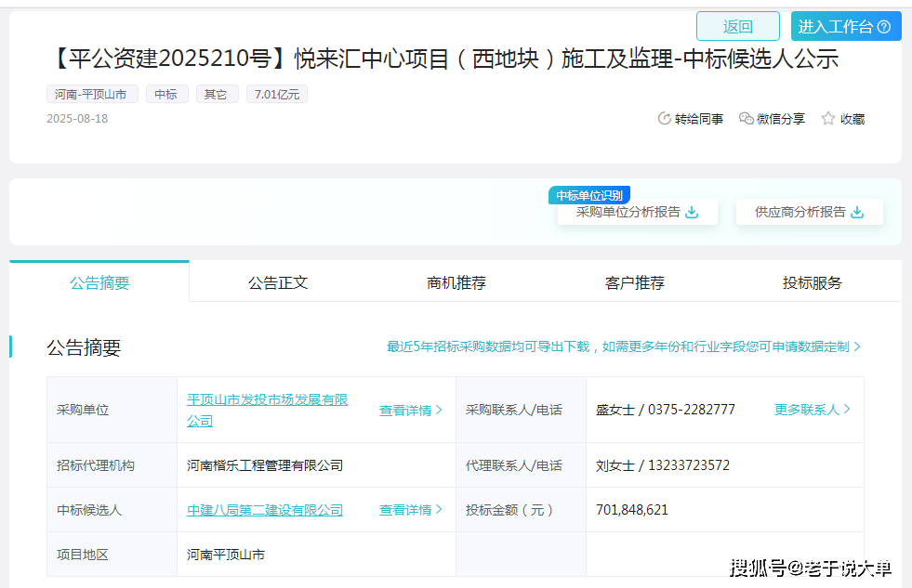912x588 pixels.
Task: Open the 商机推荐 tab
Action: 456,282
